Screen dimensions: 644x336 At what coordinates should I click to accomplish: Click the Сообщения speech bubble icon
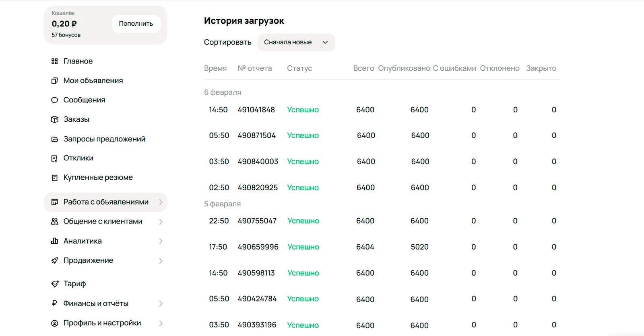pyautogui.click(x=55, y=100)
